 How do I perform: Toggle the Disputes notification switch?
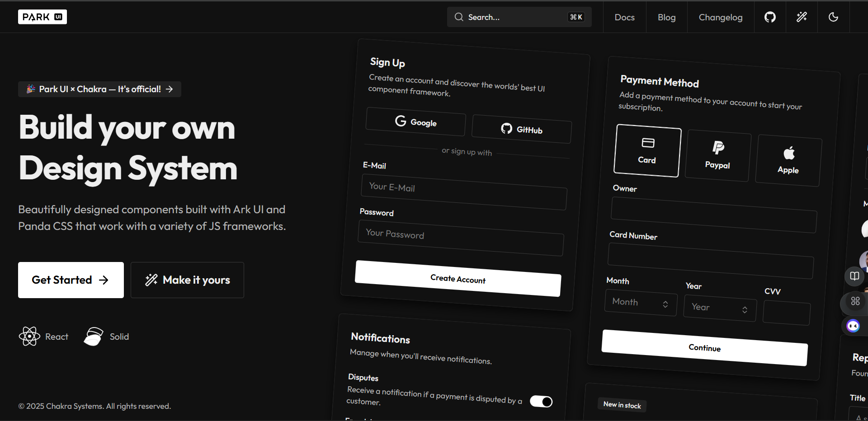541,402
